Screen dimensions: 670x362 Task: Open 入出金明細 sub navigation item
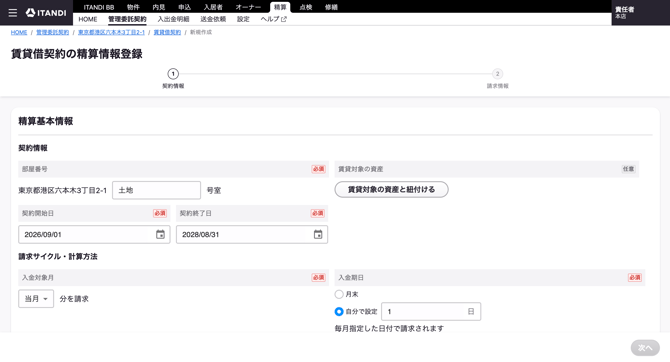point(173,19)
